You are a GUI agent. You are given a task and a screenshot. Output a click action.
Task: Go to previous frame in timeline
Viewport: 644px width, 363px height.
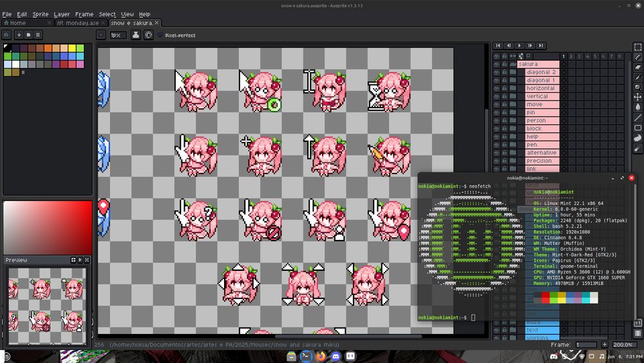click(x=509, y=46)
